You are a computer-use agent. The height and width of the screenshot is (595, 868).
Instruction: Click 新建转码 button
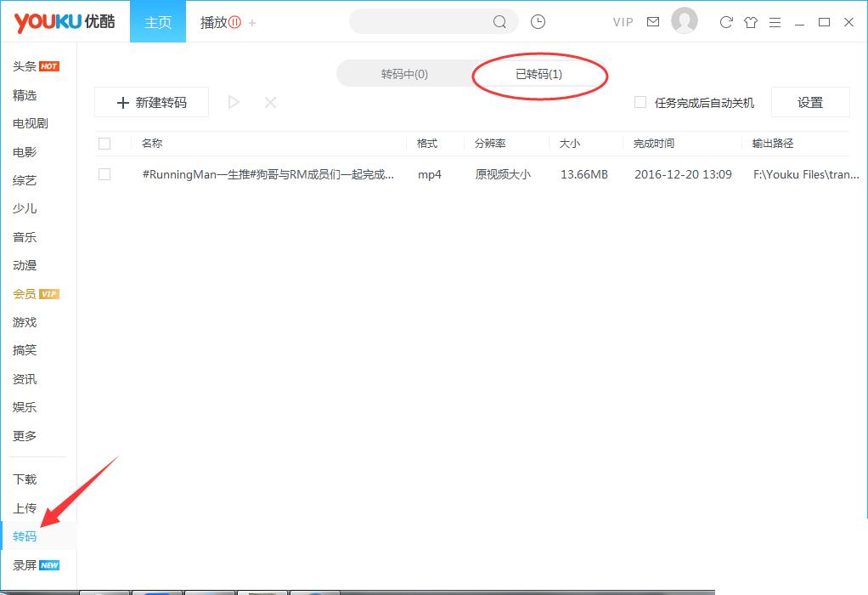(x=152, y=102)
